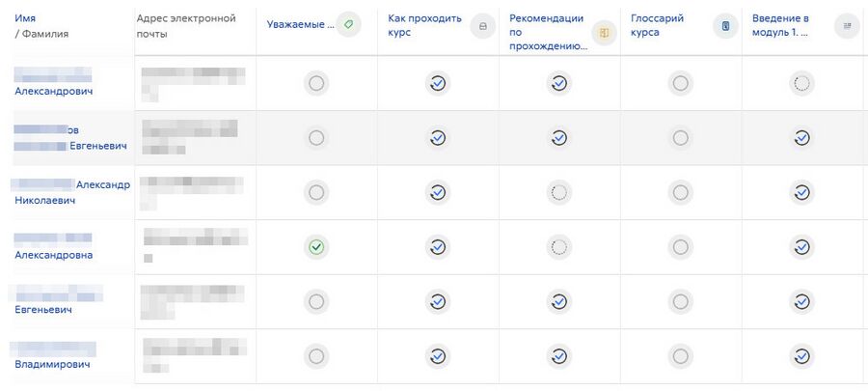This screenshot has height=391, width=868.
Task: Click Адрес электронной почты column header
Action: point(186,26)
